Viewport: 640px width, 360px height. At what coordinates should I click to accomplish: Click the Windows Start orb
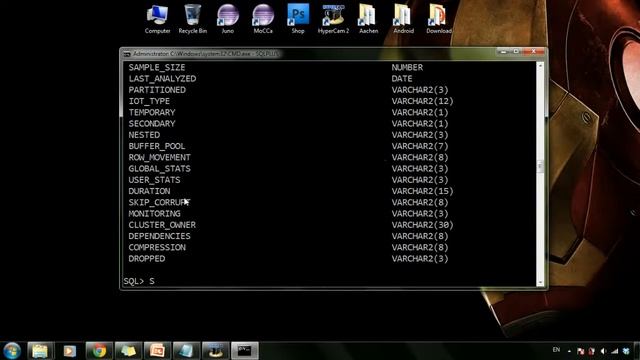[12, 351]
